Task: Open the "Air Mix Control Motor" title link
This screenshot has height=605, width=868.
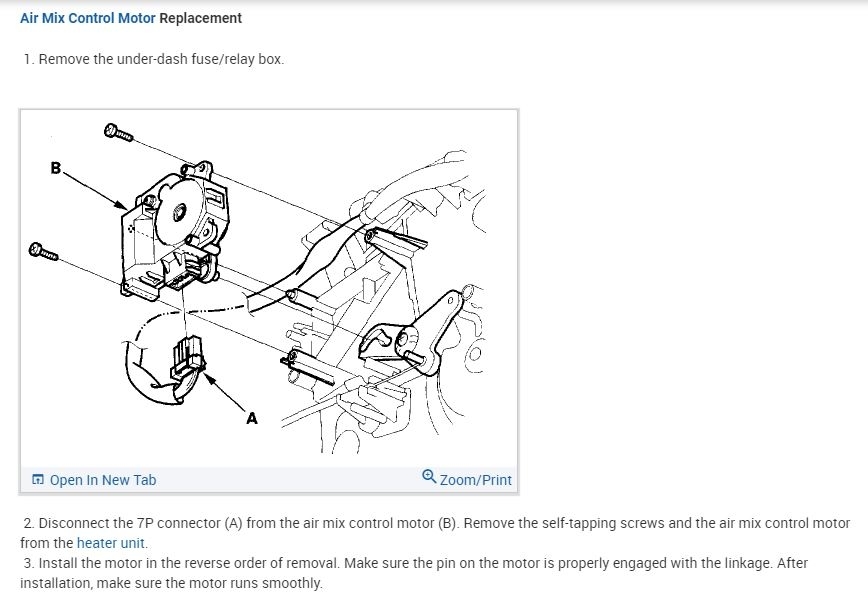Action: [87, 18]
